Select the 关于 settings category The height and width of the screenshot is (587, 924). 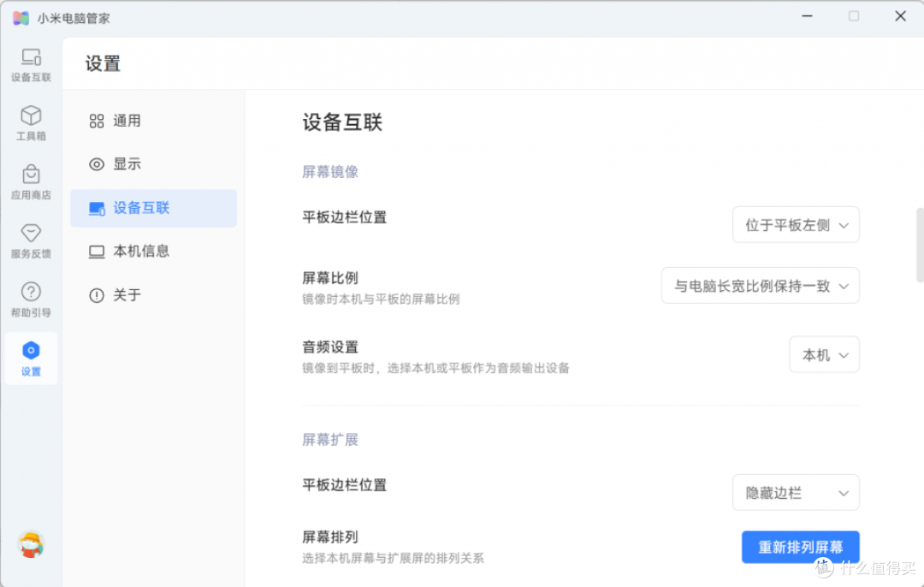[x=153, y=294]
